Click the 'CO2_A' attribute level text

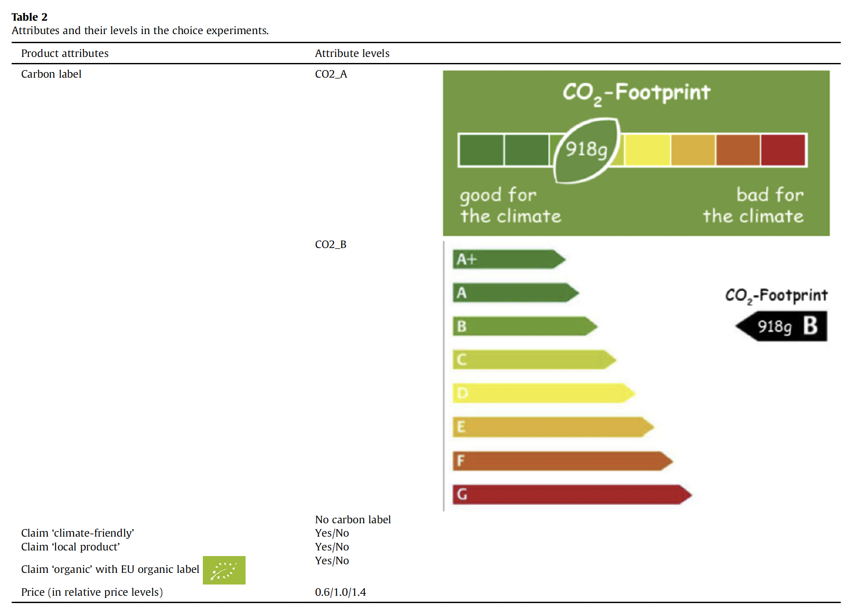331,74
